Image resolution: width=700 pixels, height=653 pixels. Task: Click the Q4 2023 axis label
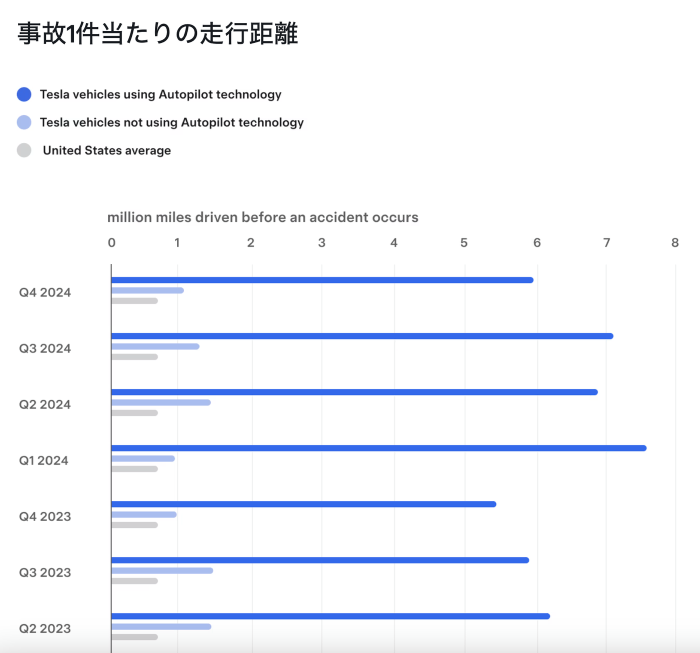coord(44,517)
